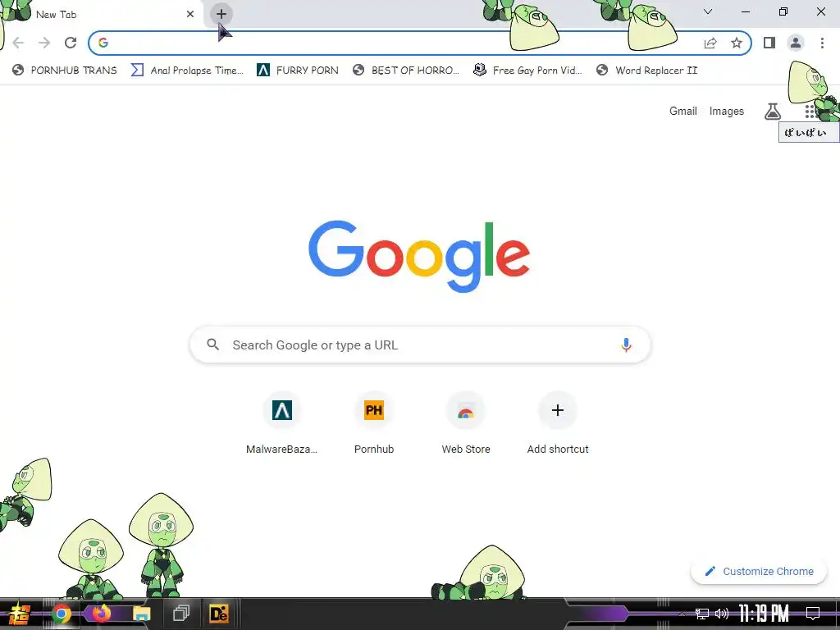Screen dimensions: 840x630
Task: Open the Word Replacer II bookmark
Action: pos(646,71)
